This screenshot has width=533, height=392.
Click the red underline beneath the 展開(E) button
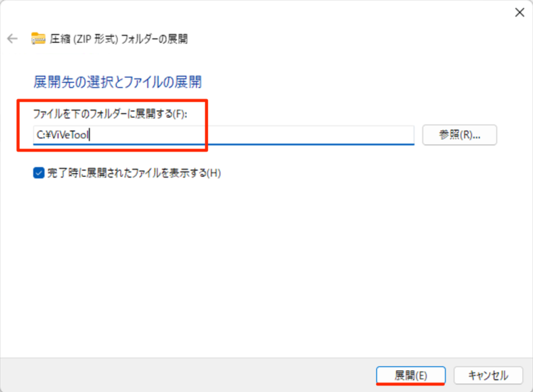pos(410,384)
